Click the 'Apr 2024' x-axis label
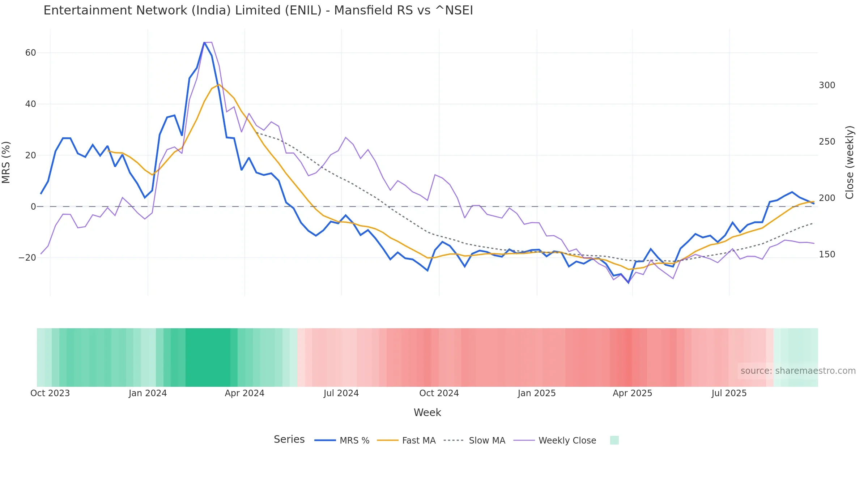 tap(244, 393)
